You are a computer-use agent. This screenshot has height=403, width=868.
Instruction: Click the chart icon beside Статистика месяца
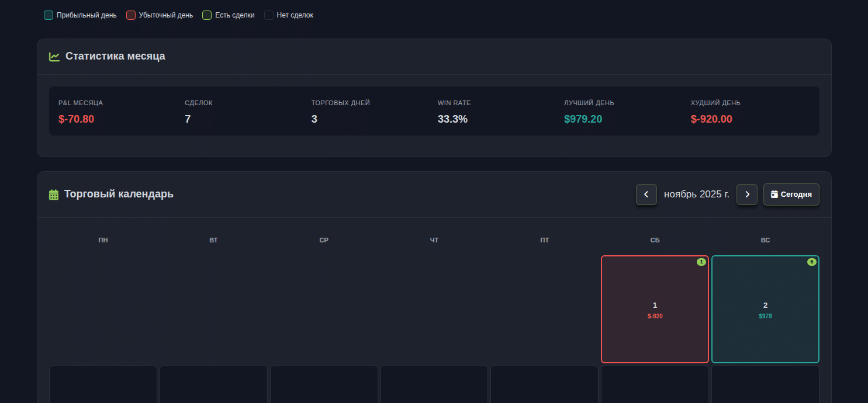pos(54,57)
